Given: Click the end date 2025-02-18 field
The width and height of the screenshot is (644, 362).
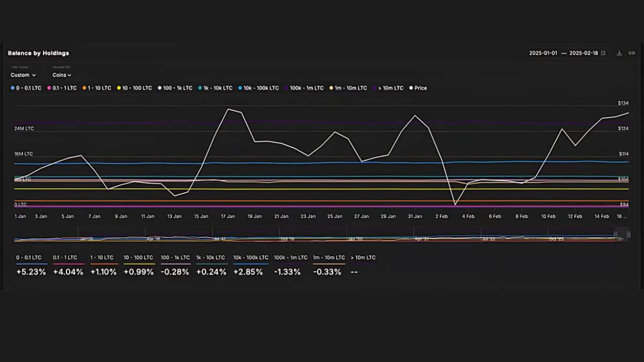Looking at the screenshot, I should click(583, 53).
